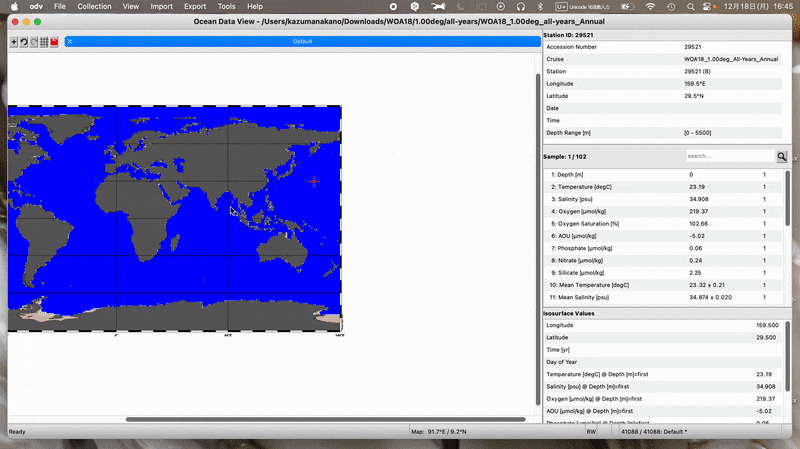Open the Help menu
This screenshot has width=800, height=449.
click(255, 7)
